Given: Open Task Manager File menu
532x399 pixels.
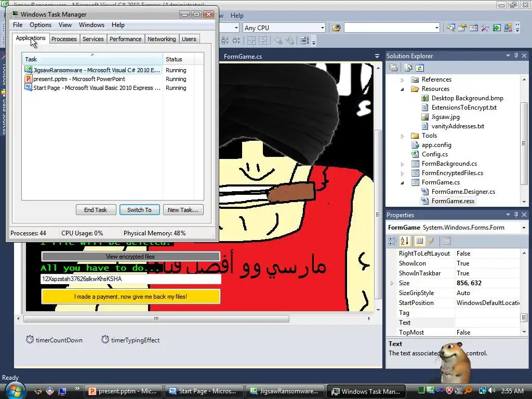Looking at the screenshot, I should (18, 25).
